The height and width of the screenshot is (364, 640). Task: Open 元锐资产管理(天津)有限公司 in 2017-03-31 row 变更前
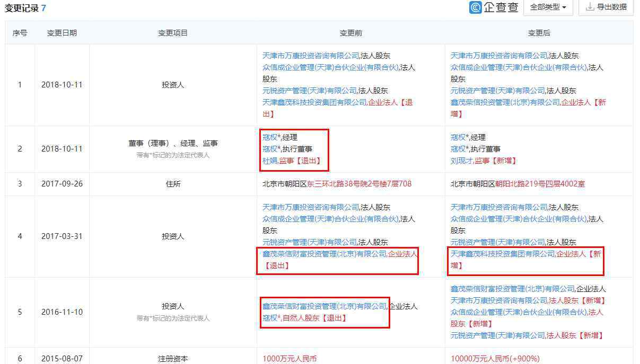click(309, 242)
